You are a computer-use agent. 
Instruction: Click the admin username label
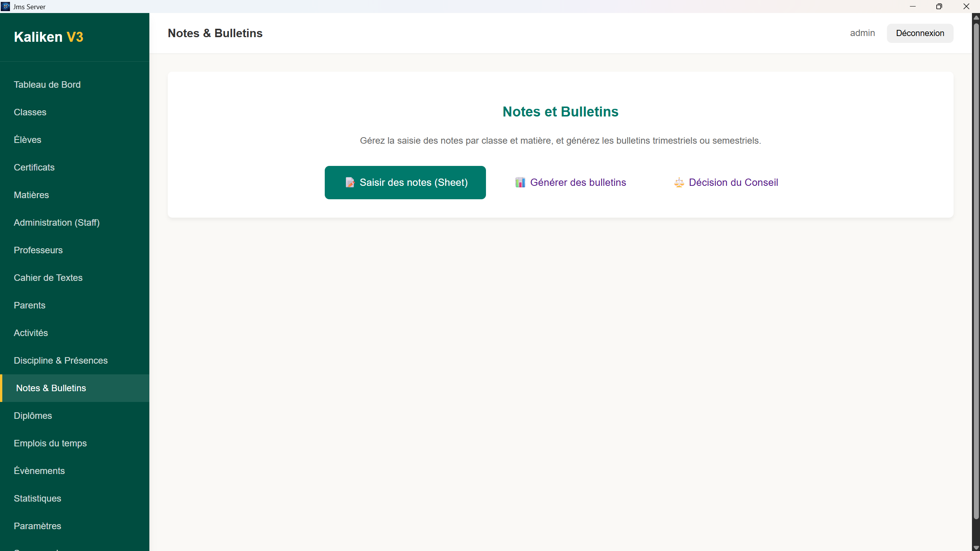(862, 33)
